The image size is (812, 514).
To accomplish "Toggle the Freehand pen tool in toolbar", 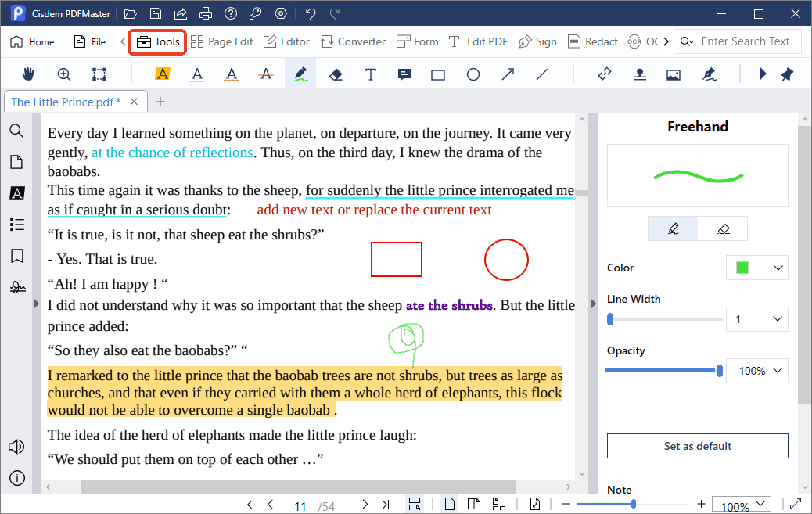I will tap(300, 74).
